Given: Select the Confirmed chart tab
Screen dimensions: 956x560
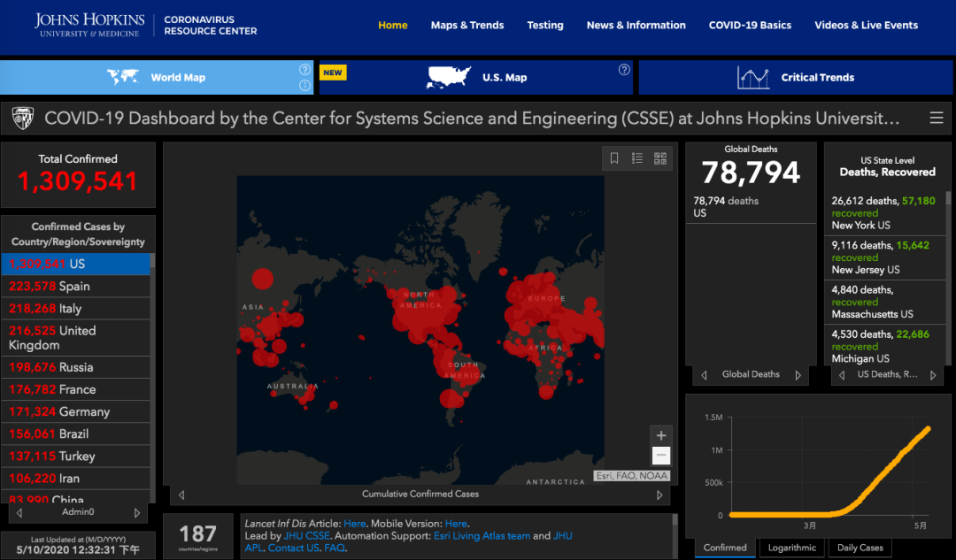Looking at the screenshot, I should [725, 548].
